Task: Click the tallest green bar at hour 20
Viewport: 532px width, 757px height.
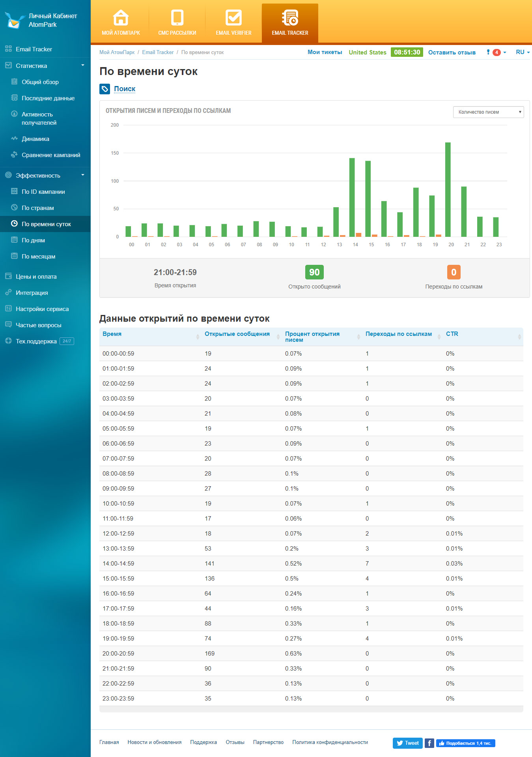Action: coord(448,189)
